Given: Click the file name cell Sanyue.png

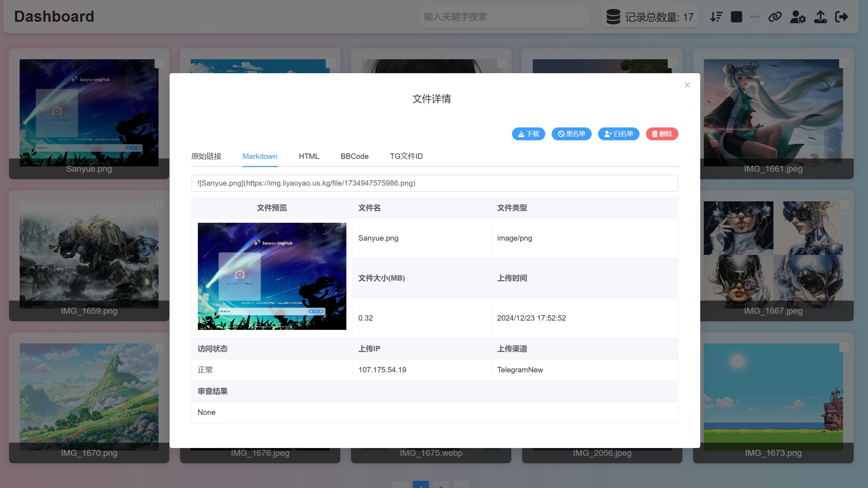Looking at the screenshot, I should (378, 238).
